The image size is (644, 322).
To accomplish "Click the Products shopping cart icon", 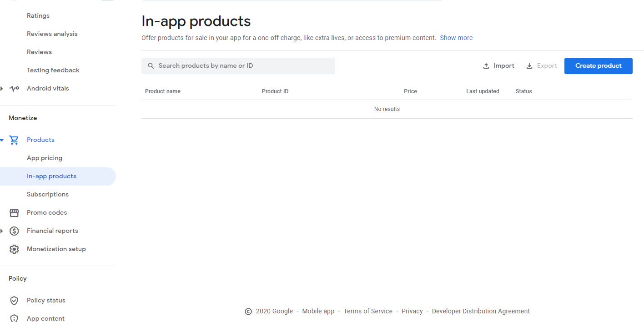I will point(14,140).
